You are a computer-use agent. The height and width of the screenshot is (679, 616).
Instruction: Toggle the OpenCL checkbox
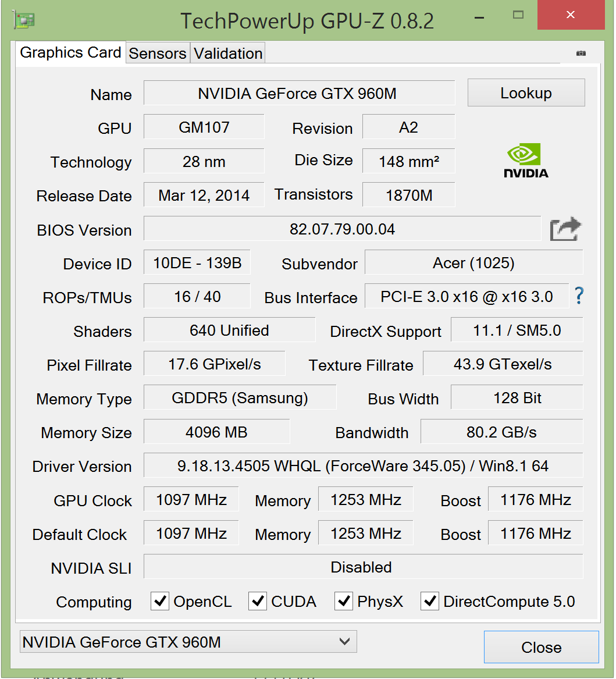point(160,601)
